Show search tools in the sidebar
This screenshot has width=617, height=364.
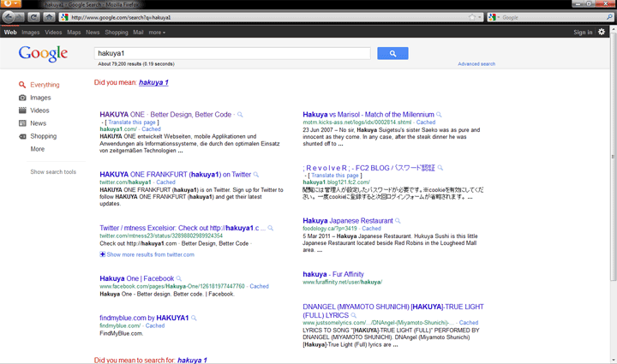53,172
